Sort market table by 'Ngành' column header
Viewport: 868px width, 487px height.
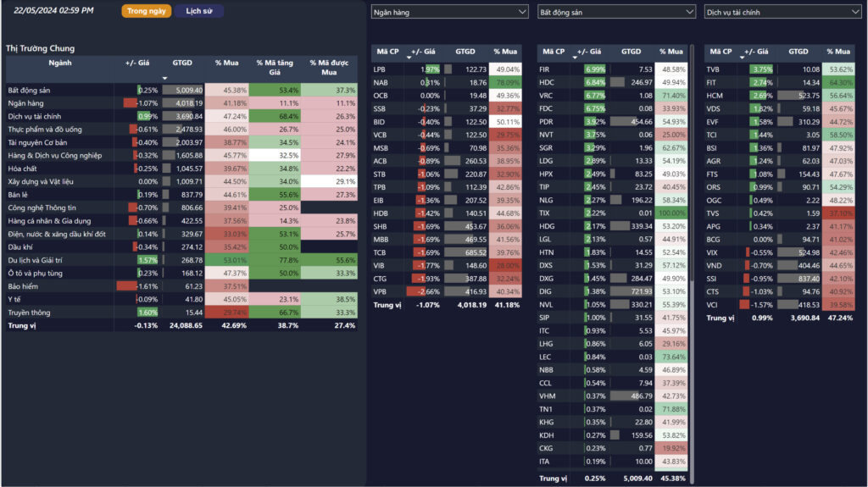(x=60, y=64)
